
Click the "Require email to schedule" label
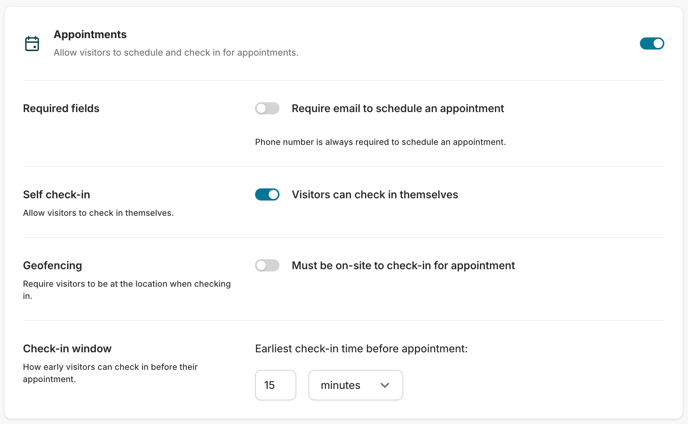(397, 109)
